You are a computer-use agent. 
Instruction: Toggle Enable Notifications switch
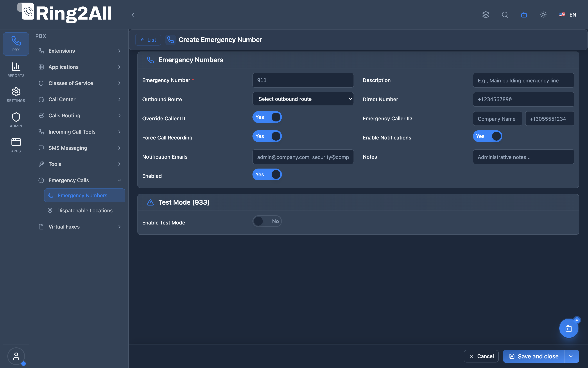487,136
